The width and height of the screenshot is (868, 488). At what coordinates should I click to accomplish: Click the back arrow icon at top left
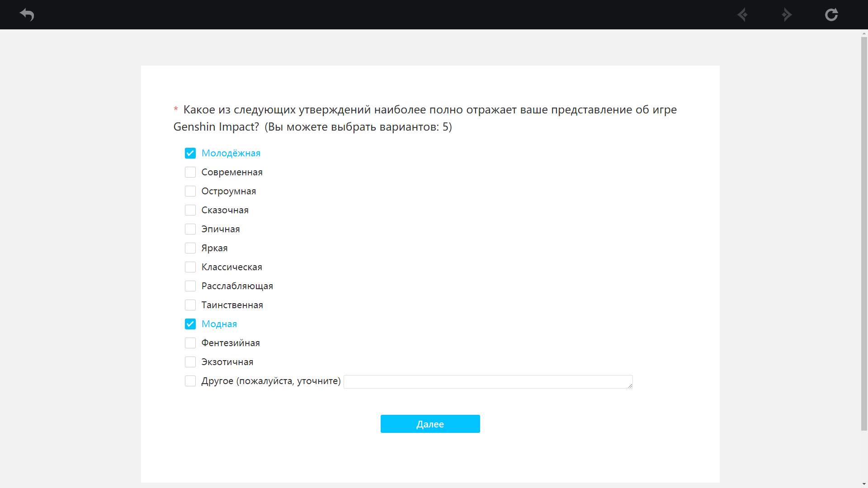pyautogui.click(x=27, y=14)
